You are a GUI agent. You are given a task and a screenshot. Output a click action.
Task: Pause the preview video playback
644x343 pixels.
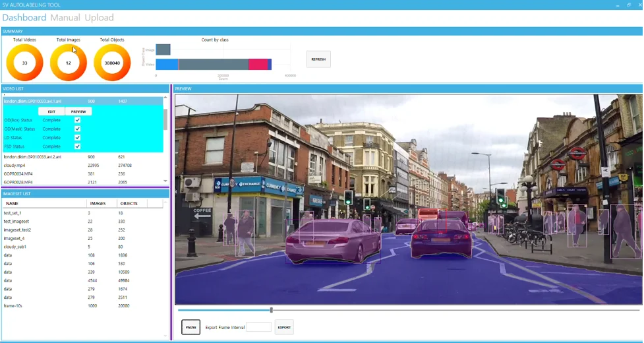pos(190,327)
